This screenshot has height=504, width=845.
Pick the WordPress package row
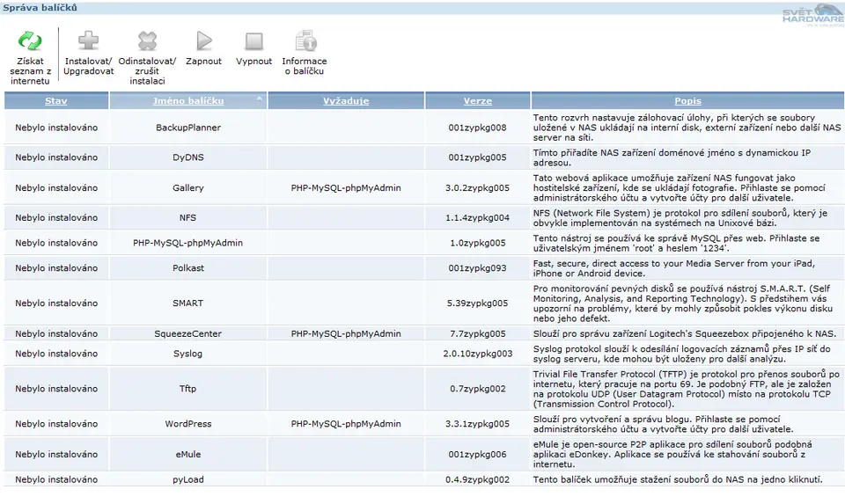click(x=188, y=423)
